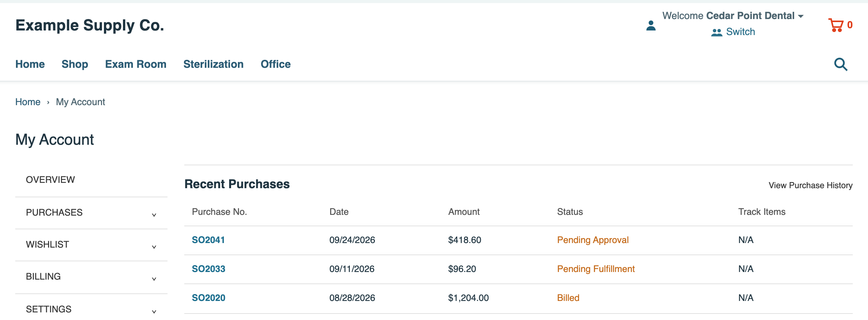Click the Status column header
The height and width of the screenshot is (320, 868).
pos(570,212)
